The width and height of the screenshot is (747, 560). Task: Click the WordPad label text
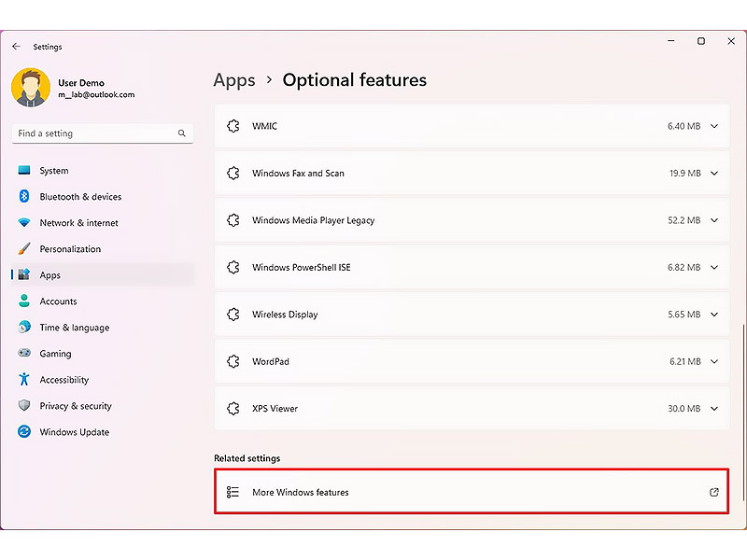coord(271,362)
